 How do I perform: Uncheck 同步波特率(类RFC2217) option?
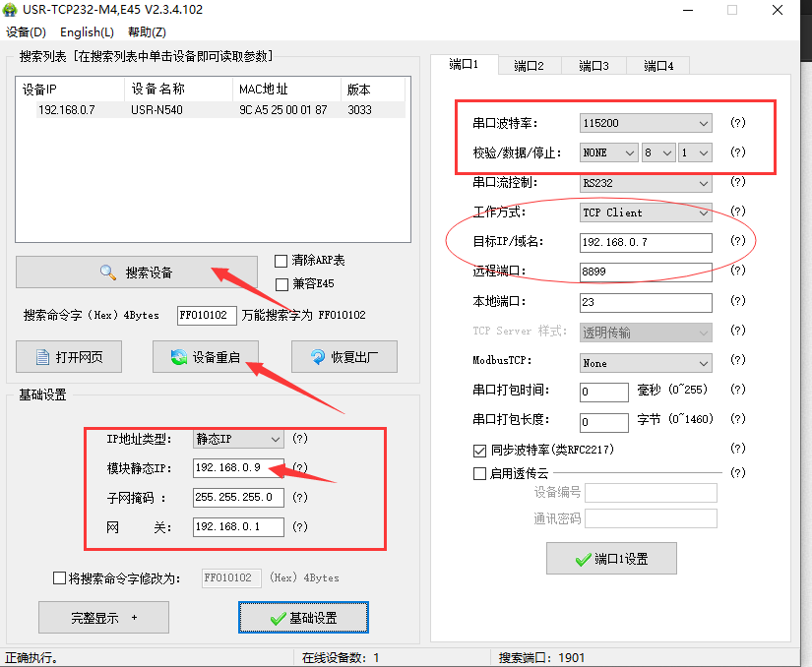(x=480, y=451)
